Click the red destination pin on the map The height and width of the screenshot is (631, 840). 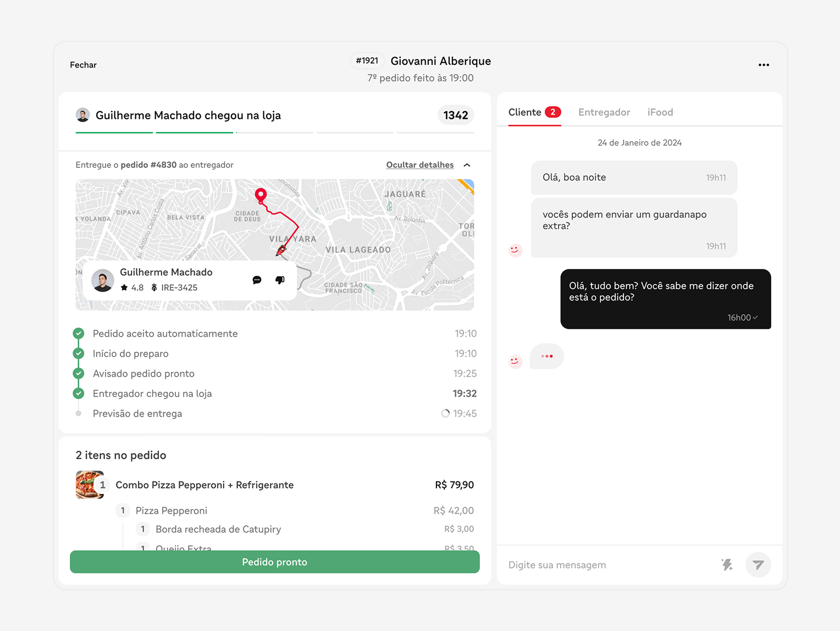pyautogui.click(x=261, y=195)
